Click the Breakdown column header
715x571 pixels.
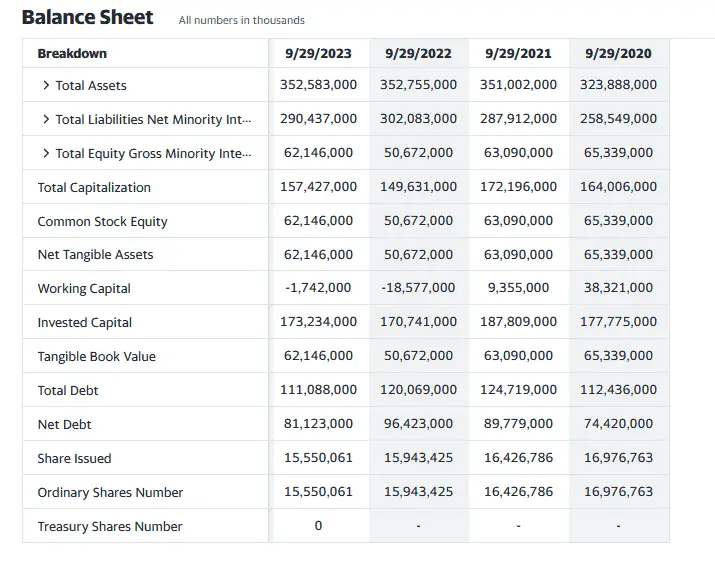72,53
